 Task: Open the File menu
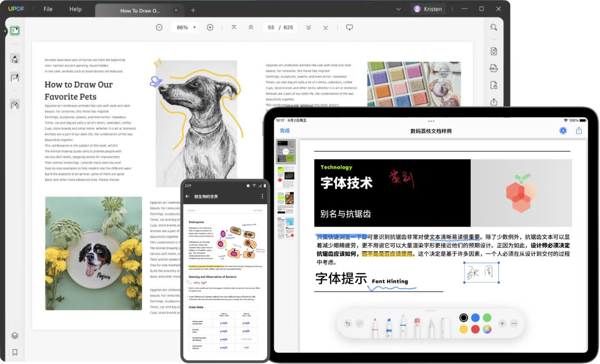[48, 9]
